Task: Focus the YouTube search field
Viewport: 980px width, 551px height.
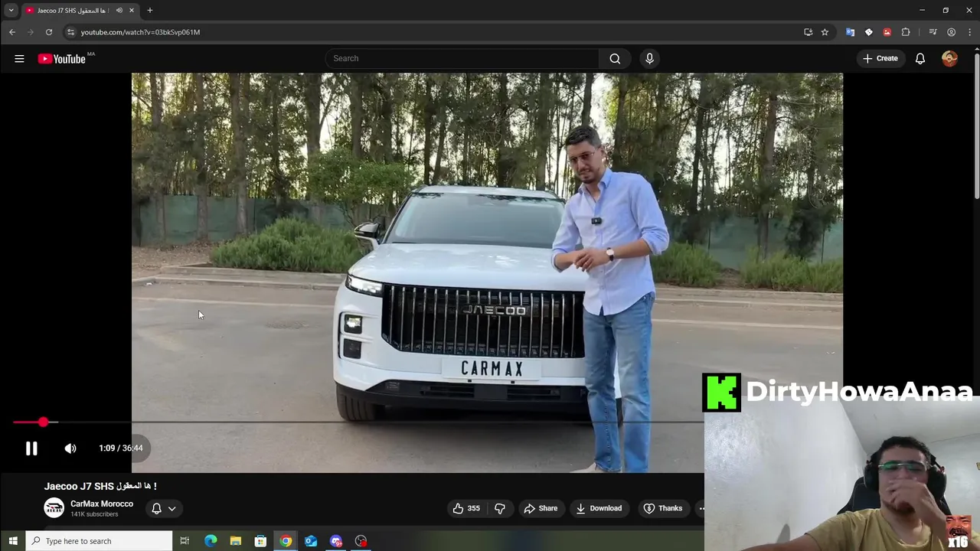Action: pos(462,58)
